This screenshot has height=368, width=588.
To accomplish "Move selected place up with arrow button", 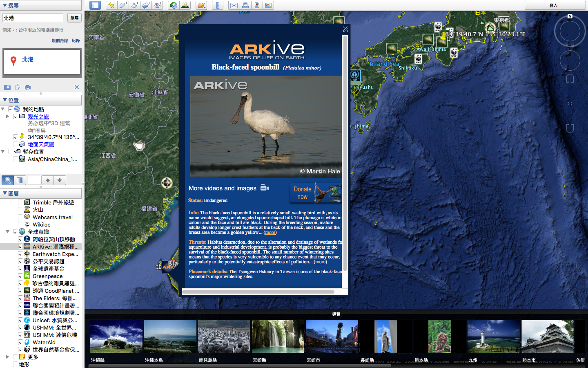I will click(48, 180).
